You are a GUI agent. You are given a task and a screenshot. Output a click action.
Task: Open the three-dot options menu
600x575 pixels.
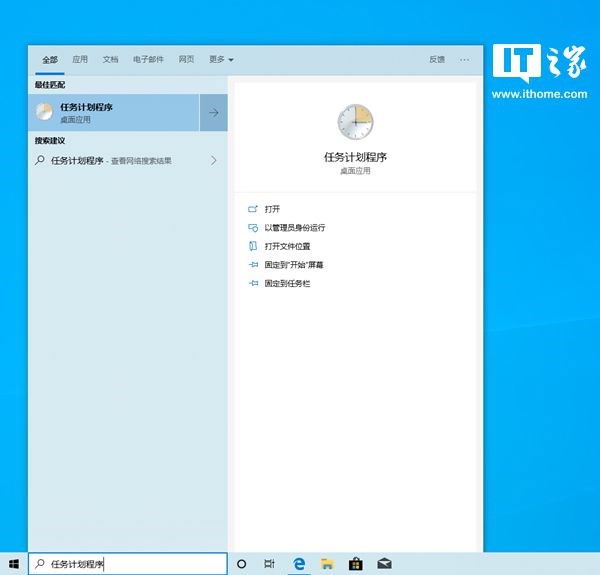tap(465, 60)
